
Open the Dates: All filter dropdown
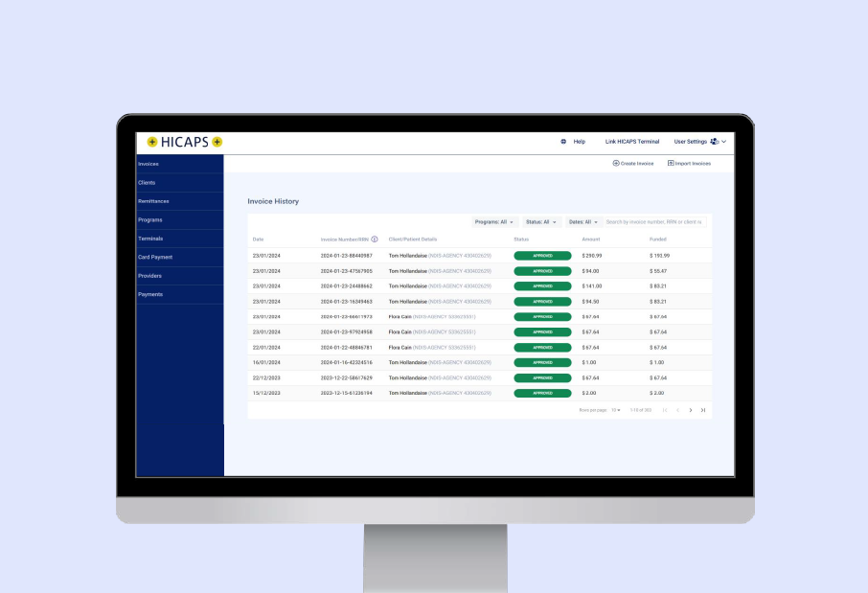pos(582,222)
